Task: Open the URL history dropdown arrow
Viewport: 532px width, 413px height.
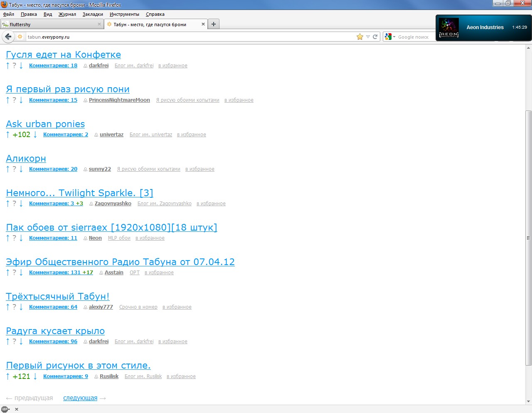Action: pyautogui.click(x=368, y=37)
